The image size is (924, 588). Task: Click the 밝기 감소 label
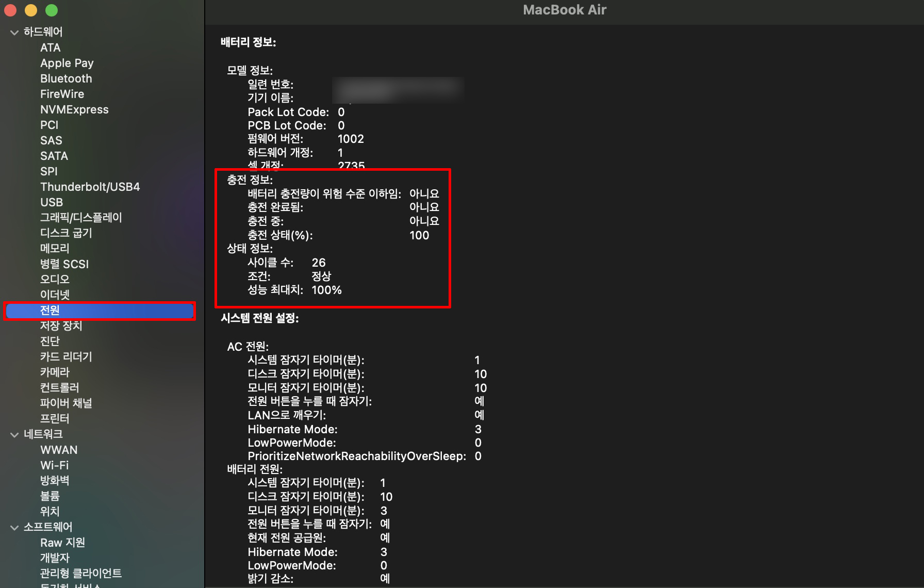tap(271, 579)
